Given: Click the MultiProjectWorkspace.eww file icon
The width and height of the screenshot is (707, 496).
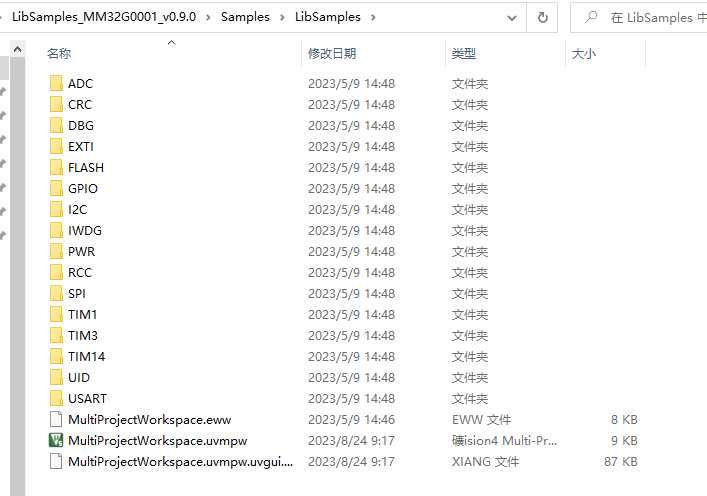Looking at the screenshot, I should tap(56, 420).
